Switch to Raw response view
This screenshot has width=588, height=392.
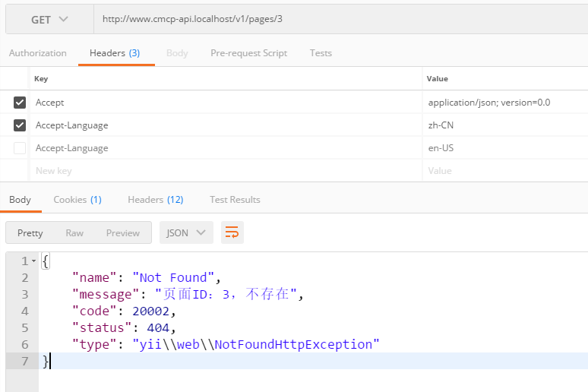tap(74, 232)
